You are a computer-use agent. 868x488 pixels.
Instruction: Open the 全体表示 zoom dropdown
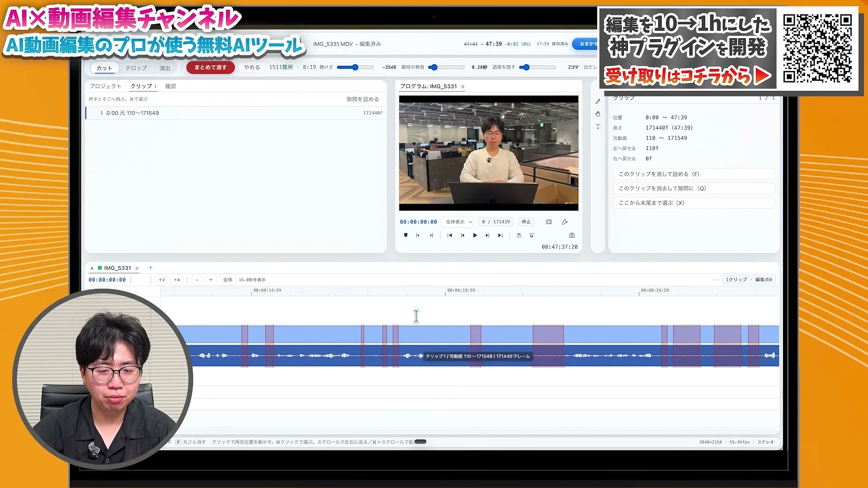coord(458,222)
